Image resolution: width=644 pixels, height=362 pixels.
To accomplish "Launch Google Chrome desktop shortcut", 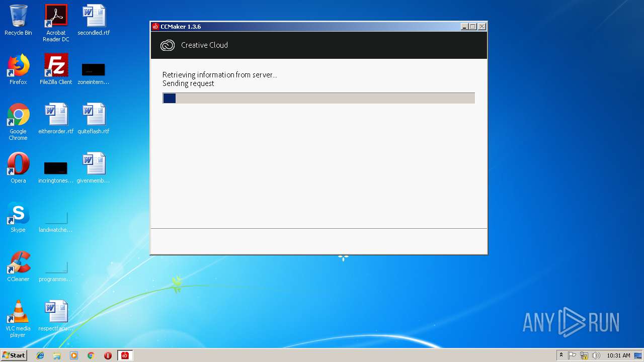I will 18,122.
